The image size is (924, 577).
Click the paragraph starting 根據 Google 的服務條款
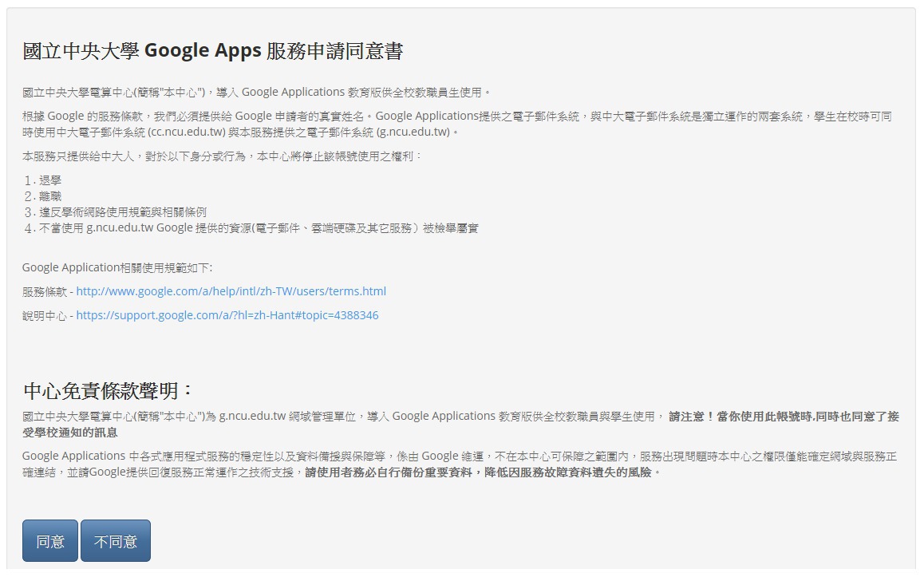(457, 124)
